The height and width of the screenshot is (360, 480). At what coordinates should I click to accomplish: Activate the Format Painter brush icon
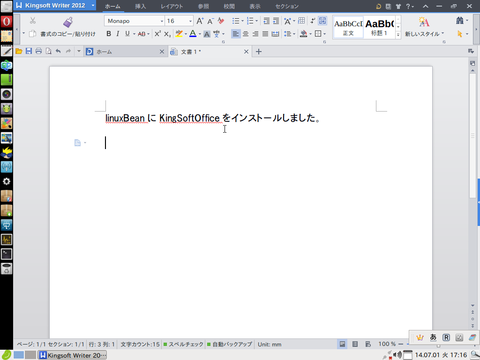point(68,22)
